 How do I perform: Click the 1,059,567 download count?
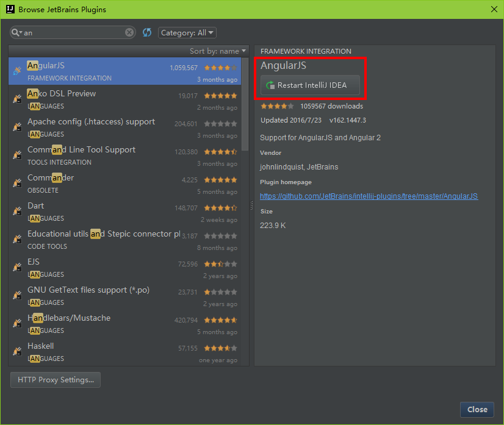184,68
